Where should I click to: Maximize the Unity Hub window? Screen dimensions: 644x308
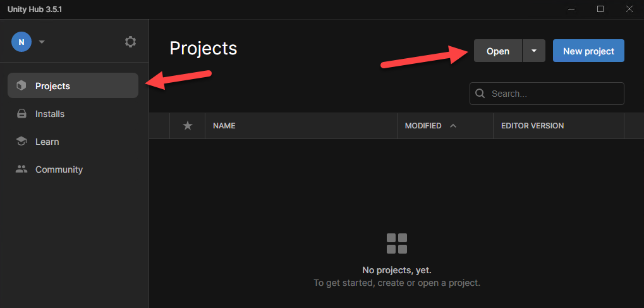[600, 9]
